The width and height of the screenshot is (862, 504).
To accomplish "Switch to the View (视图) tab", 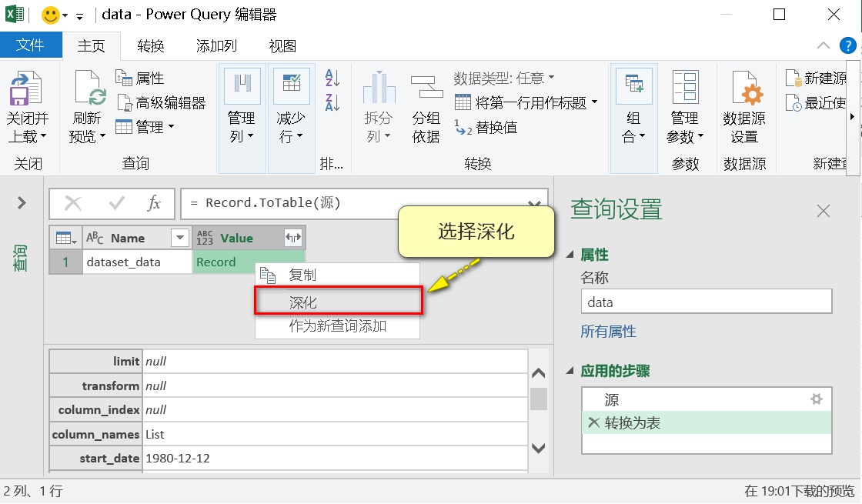I will click(282, 45).
